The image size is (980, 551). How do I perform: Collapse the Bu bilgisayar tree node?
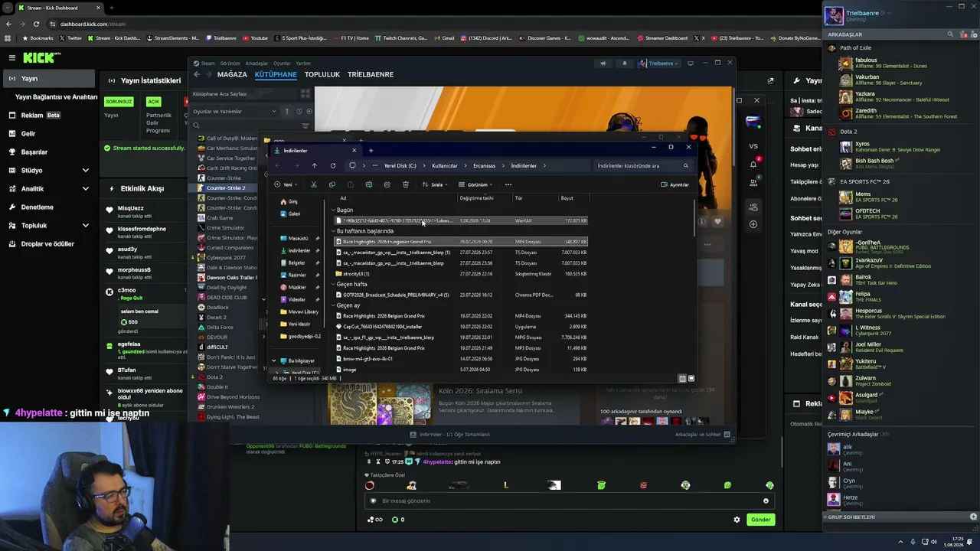tap(274, 360)
